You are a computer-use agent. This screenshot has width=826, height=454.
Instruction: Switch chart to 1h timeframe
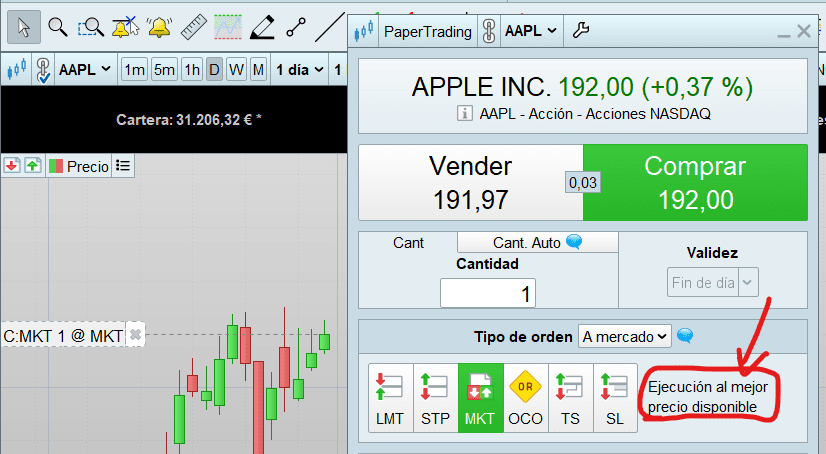[x=192, y=70]
